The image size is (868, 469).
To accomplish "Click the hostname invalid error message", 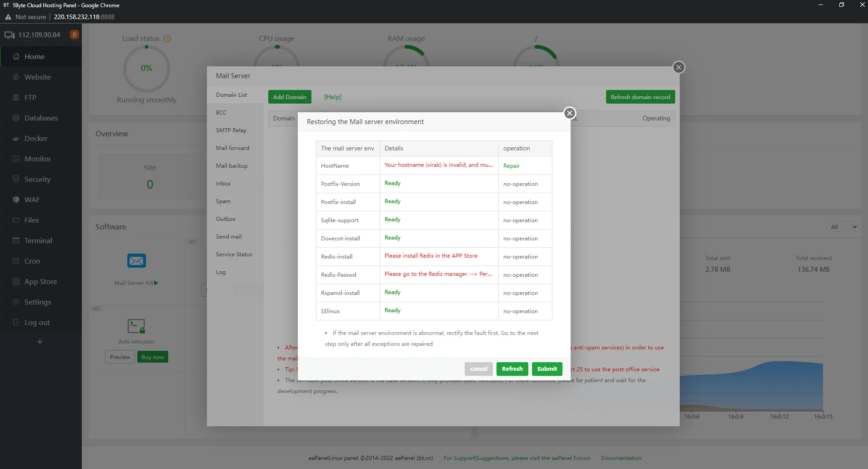I will tap(439, 165).
